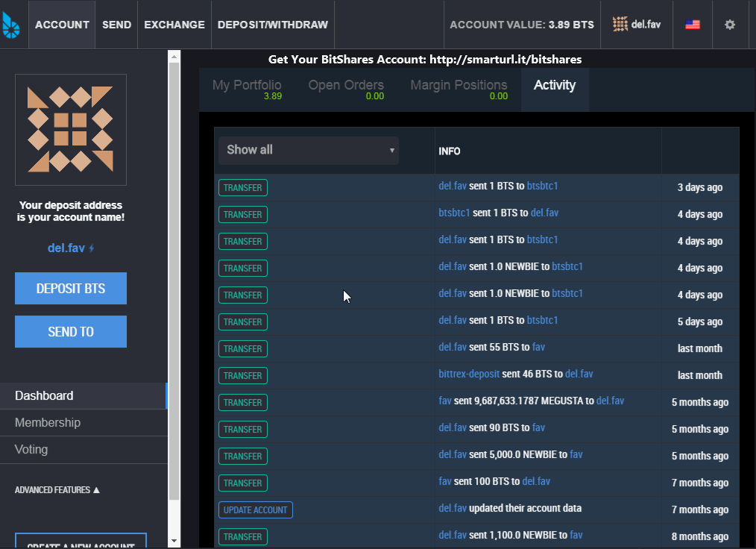
Task: Click the '8 months ago' timestamp
Action: pos(700,536)
